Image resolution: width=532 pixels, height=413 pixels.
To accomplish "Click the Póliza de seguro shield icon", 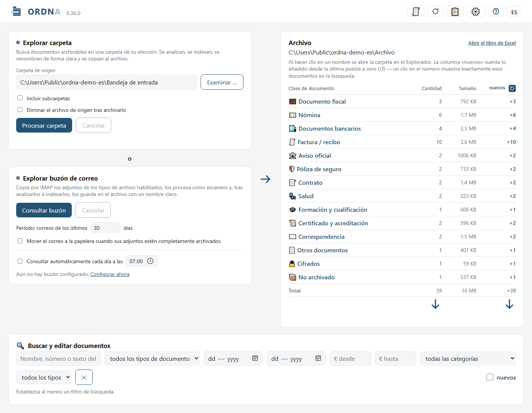I will [292, 169].
